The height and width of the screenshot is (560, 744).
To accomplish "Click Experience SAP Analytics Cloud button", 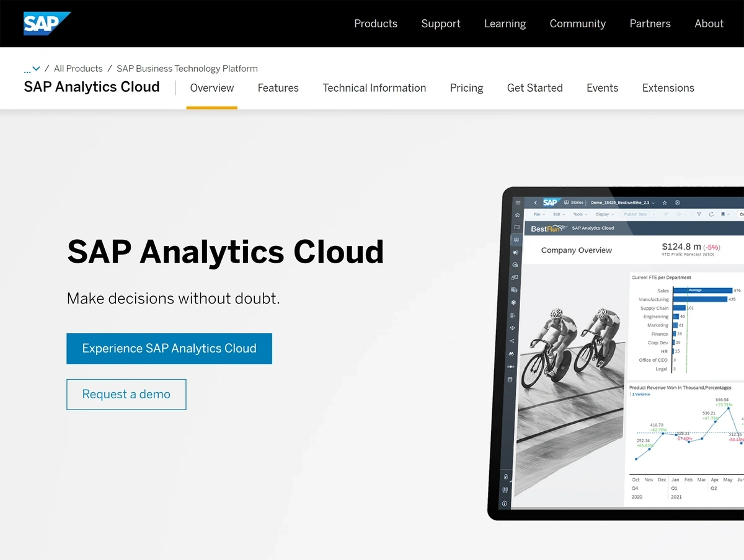I will (169, 349).
